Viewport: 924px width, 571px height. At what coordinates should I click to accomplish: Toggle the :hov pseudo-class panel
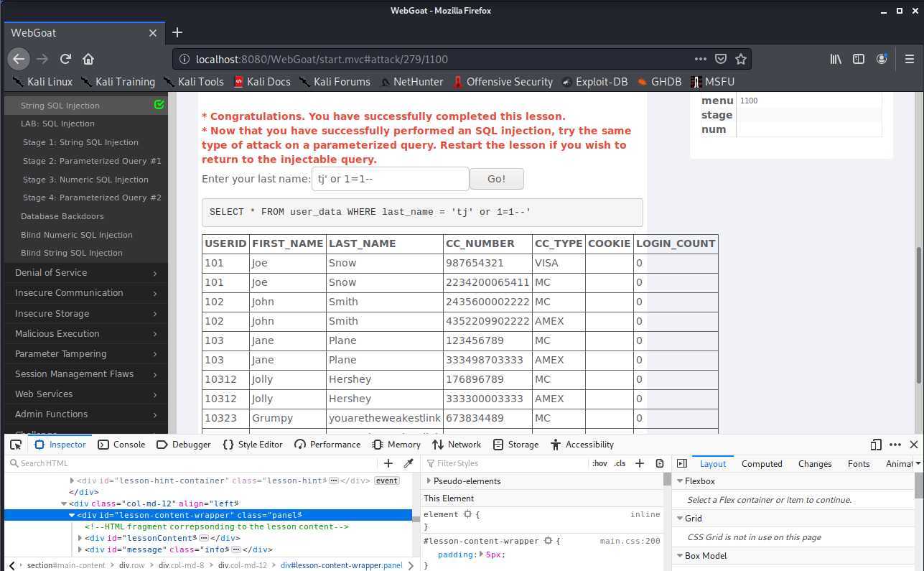click(599, 463)
